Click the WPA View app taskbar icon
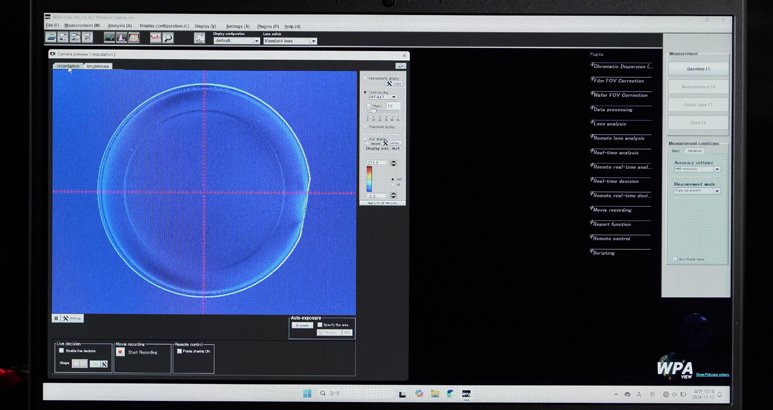773x410 pixels. (466, 394)
